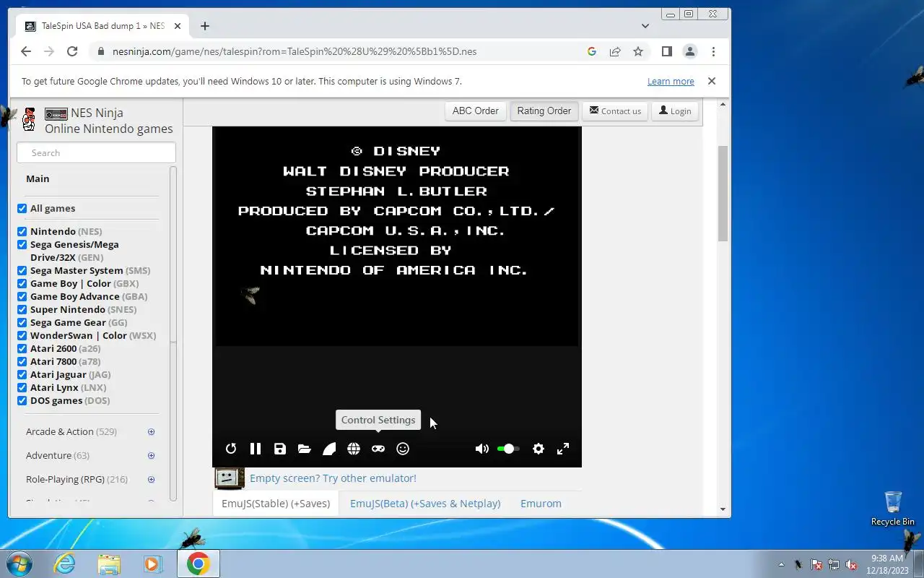
Task: Reload the nesninja page
Action: point(72,51)
